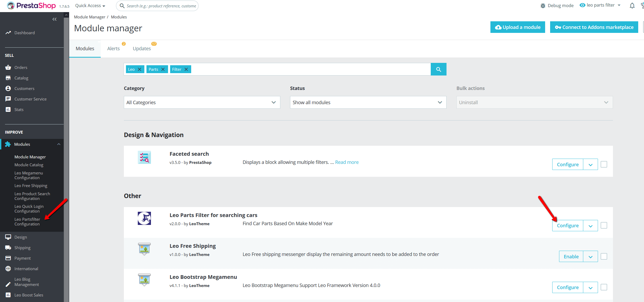Open the Orders section basket icon
The height and width of the screenshot is (302, 644).
[x=8, y=67]
